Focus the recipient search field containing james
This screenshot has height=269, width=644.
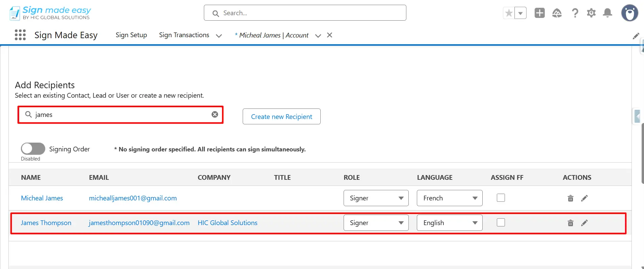click(x=120, y=115)
